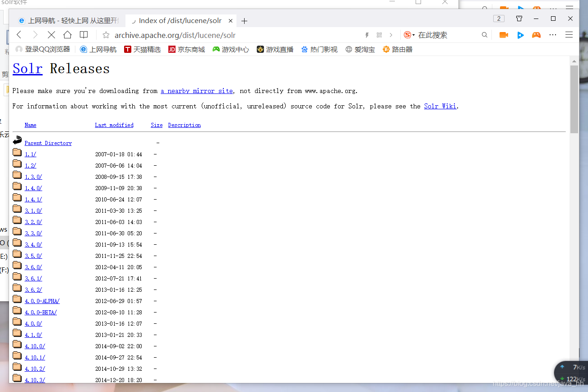This screenshot has width=588, height=392.
Task: Click the folder icon beside 4.1.0/
Action: click(17, 333)
